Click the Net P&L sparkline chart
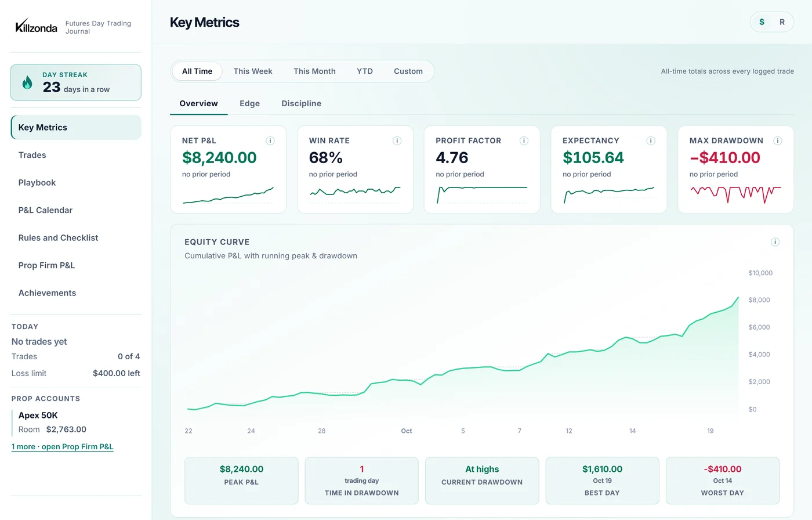The image size is (812, 520). coord(229,196)
